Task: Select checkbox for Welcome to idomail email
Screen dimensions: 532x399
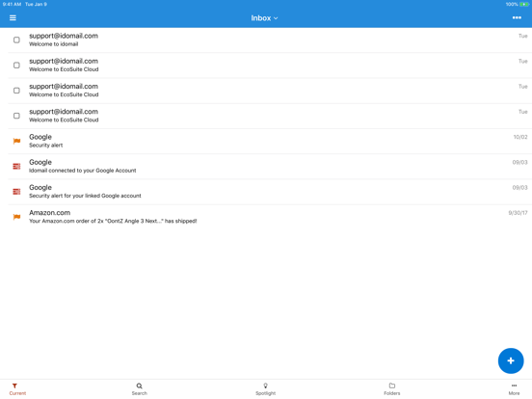Action: coord(16,40)
